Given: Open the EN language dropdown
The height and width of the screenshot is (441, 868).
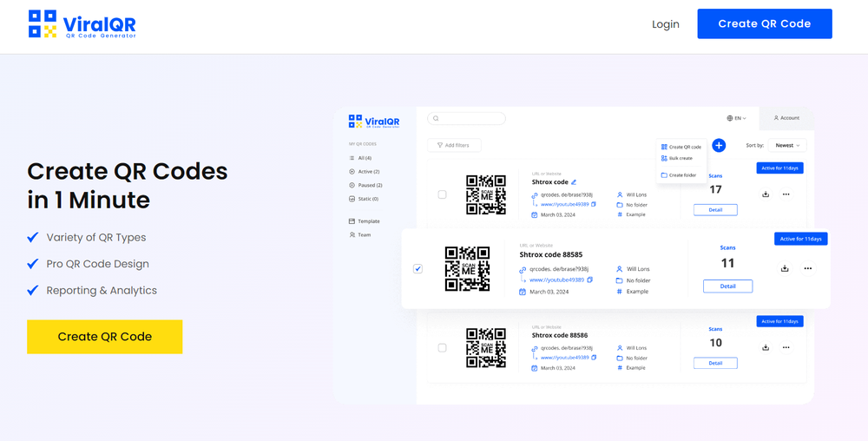Looking at the screenshot, I should [736, 118].
